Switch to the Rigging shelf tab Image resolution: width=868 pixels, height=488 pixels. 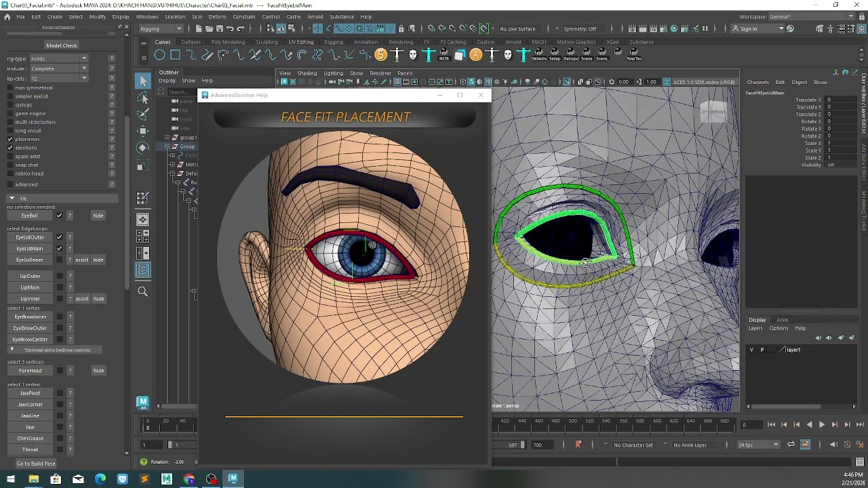coord(333,42)
